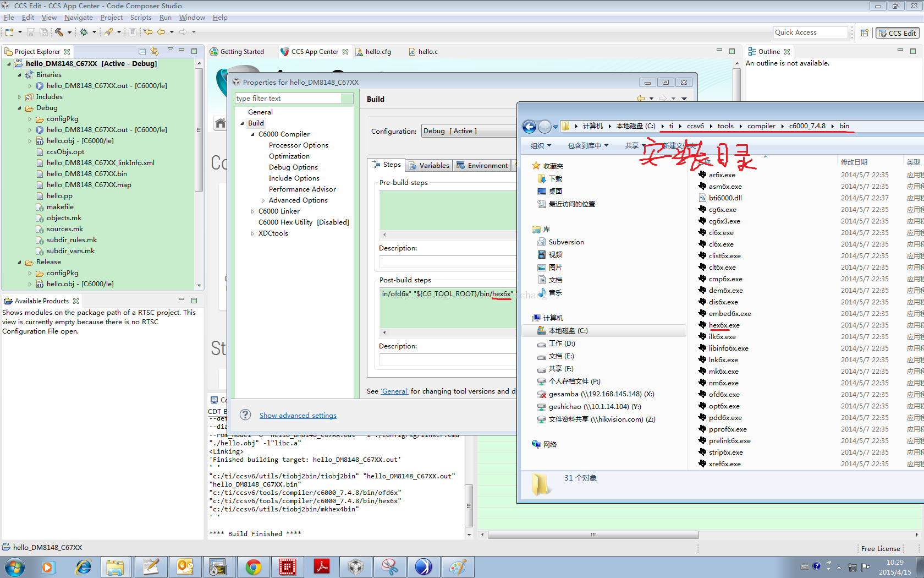Collapse the C6000 Compiler tree node
Screen dimensions: 924x578
[x=252, y=134]
